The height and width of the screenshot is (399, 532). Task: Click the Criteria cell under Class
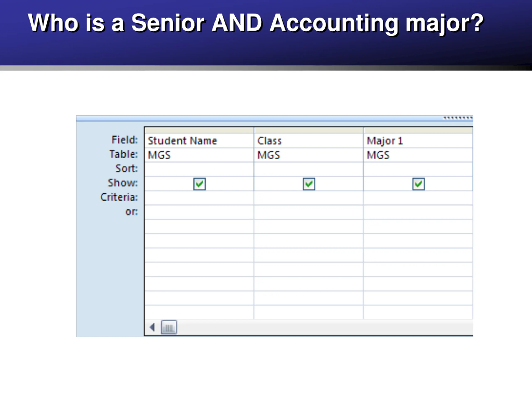coord(309,198)
